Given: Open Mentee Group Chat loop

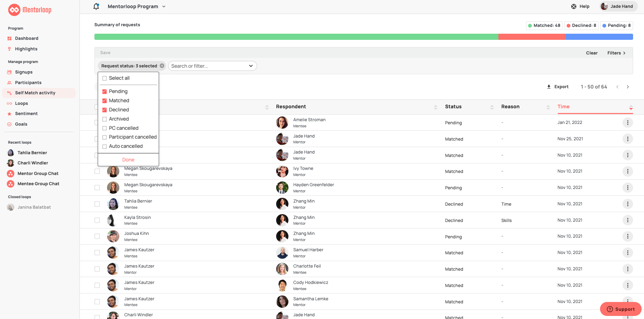Looking at the screenshot, I should 33,184.
